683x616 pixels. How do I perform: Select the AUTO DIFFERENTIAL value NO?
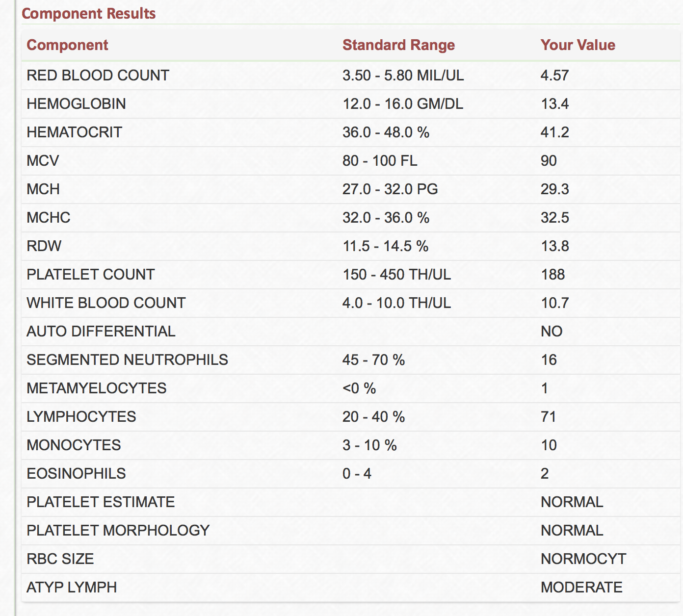tap(552, 332)
